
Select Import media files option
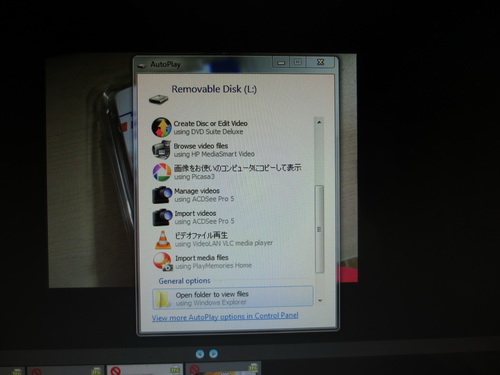coord(233,262)
